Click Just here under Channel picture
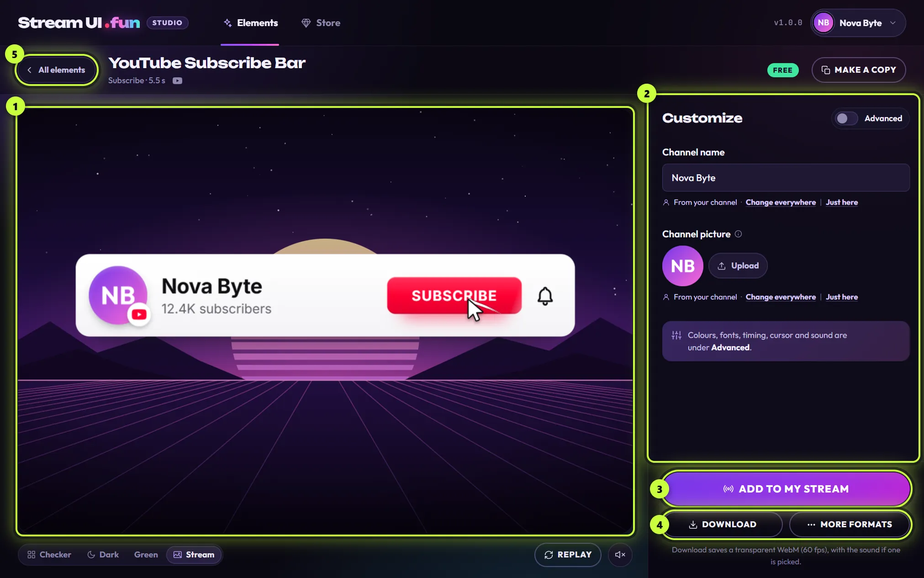 pos(841,297)
